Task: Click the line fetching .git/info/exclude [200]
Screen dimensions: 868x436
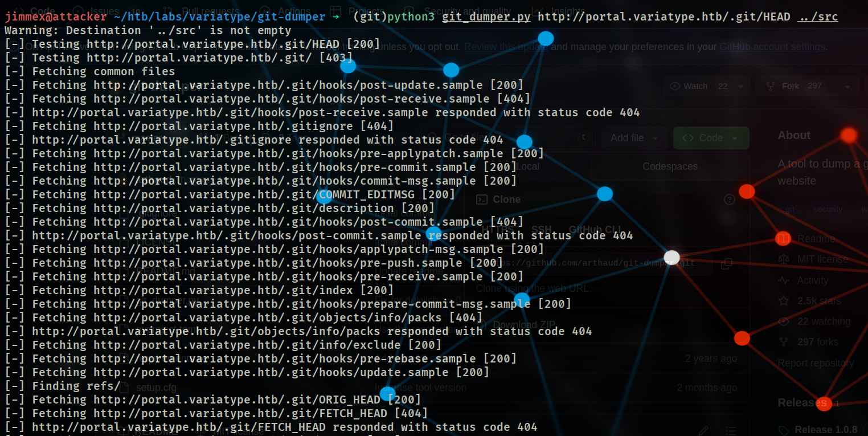Action: pyautogui.click(x=223, y=345)
